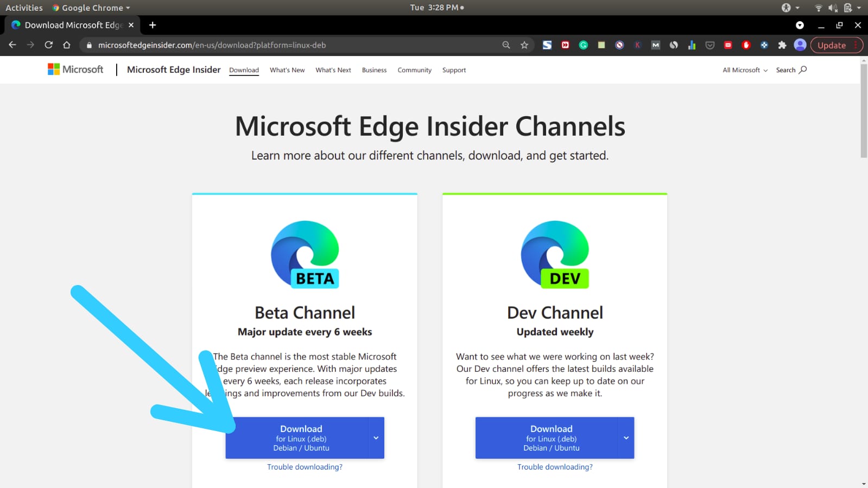Click the muted volume icon
This screenshot has height=488, width=868.
(833, 8)
